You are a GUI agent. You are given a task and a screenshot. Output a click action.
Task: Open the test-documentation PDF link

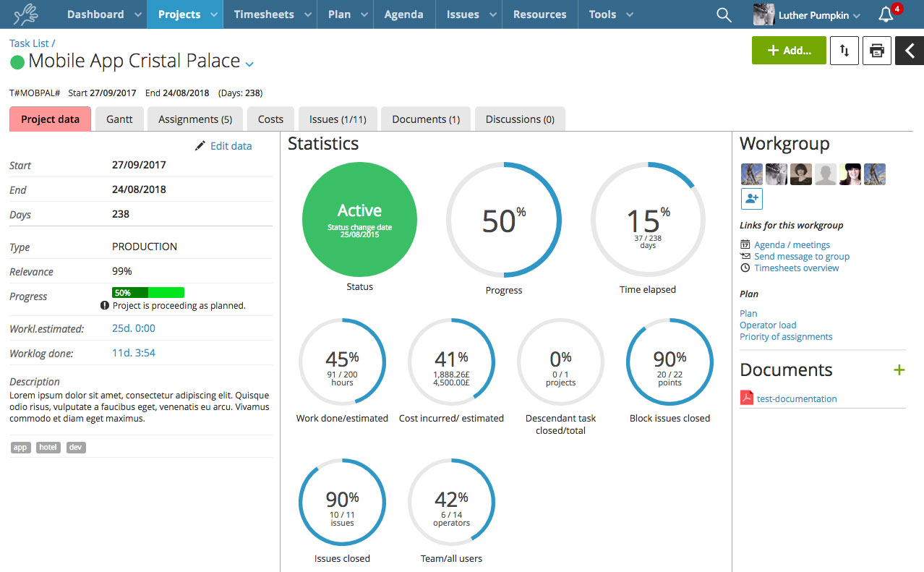pos(796,399)
